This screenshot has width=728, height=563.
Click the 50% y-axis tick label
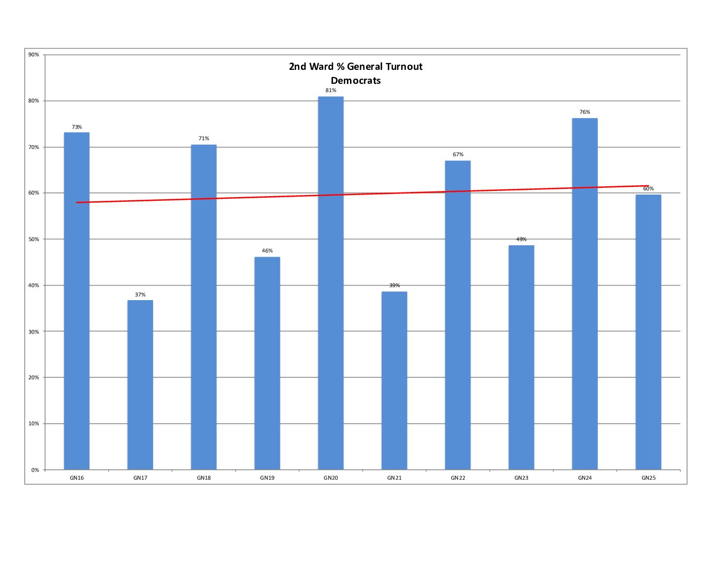pyautogui.click(x=34, y=240)
